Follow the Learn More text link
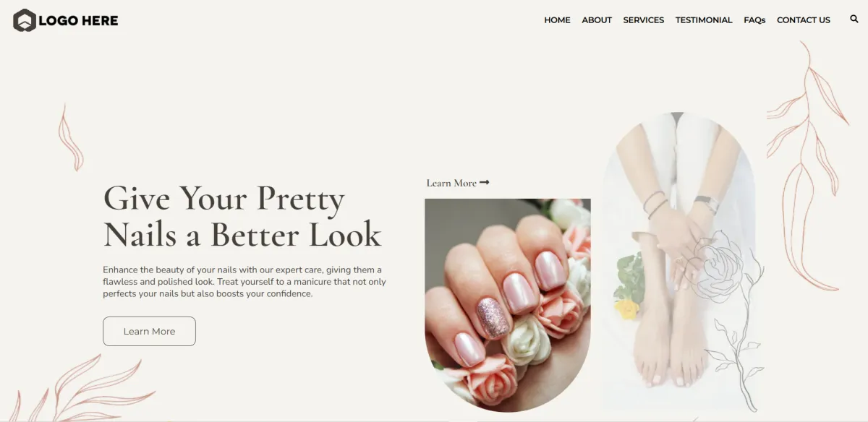 (451, 183)
